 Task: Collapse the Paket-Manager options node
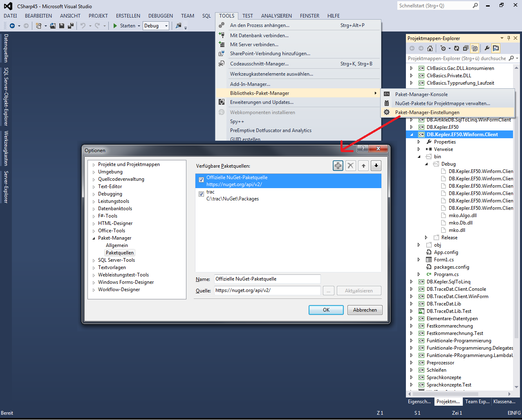coord(94,238)
